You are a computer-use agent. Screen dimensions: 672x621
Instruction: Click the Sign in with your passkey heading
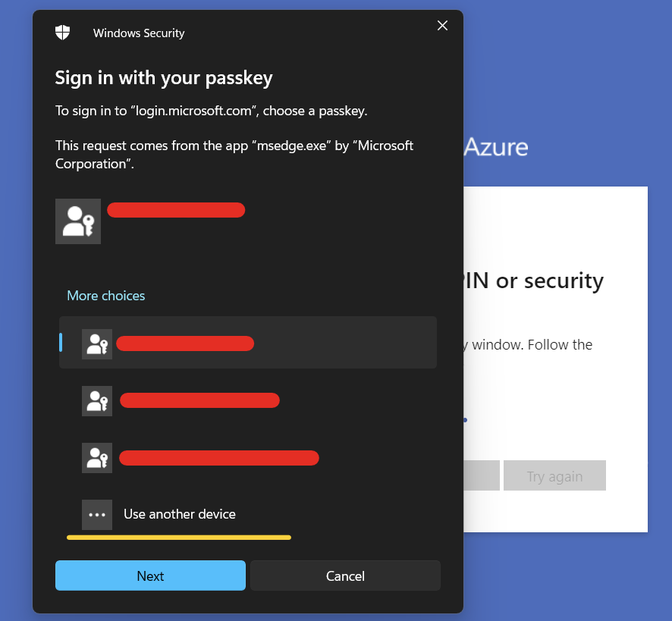pyautogui.click(x=164, y=78)
